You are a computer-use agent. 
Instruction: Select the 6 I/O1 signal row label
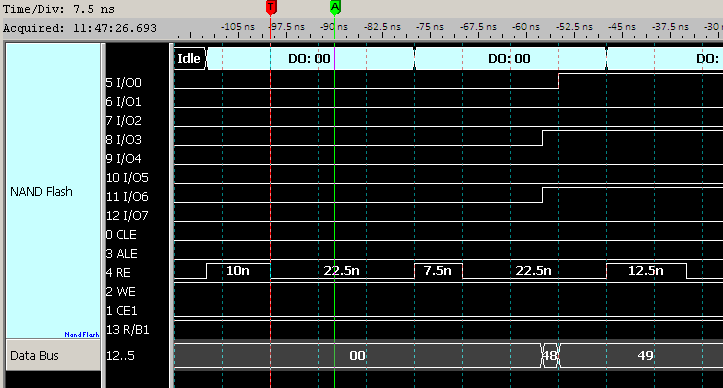point(124,101)
